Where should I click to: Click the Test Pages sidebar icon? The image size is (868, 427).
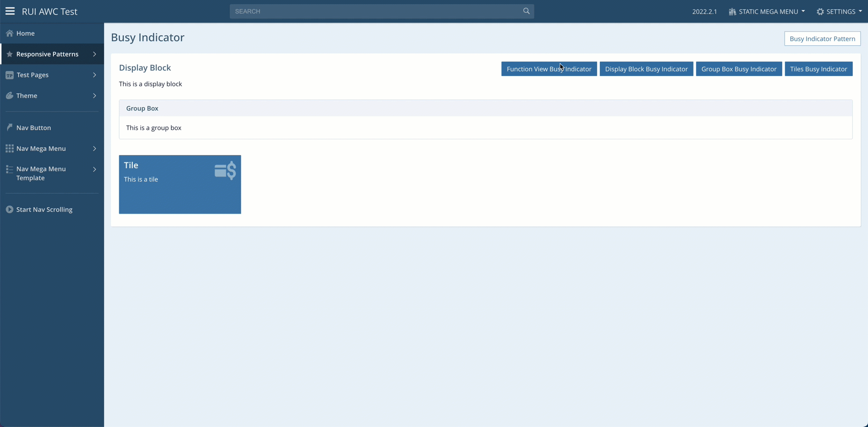coord(9,75)
